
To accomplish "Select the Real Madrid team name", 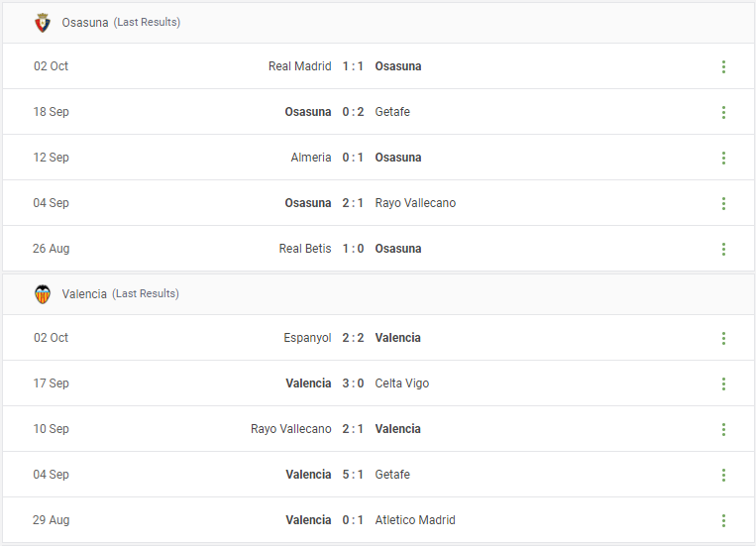I will 300,66.
